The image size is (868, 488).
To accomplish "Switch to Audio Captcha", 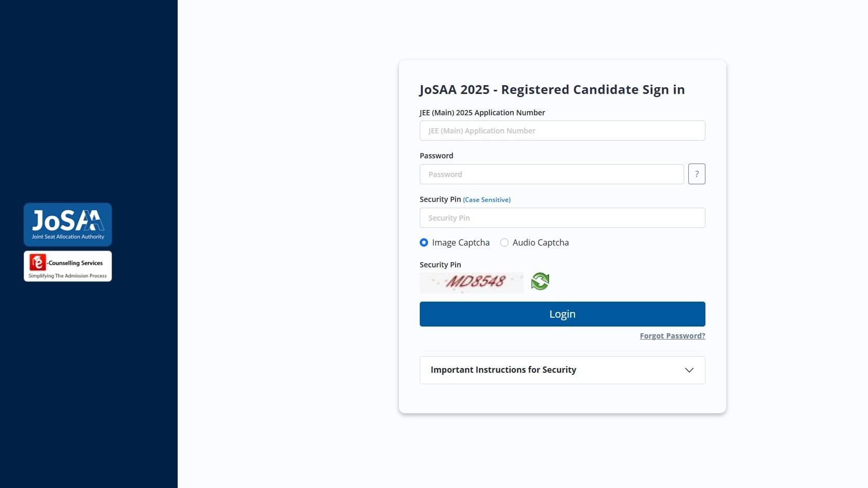I will pyautogui.click(x=504, y=242).
